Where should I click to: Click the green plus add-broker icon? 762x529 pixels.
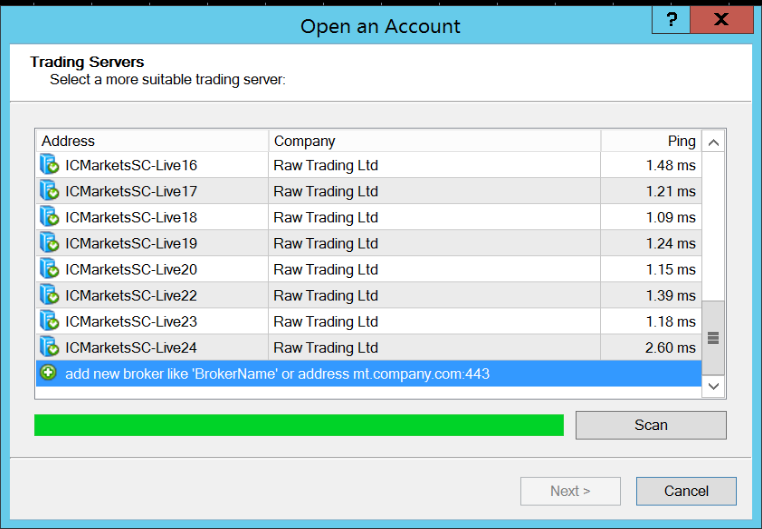point(48,373)
